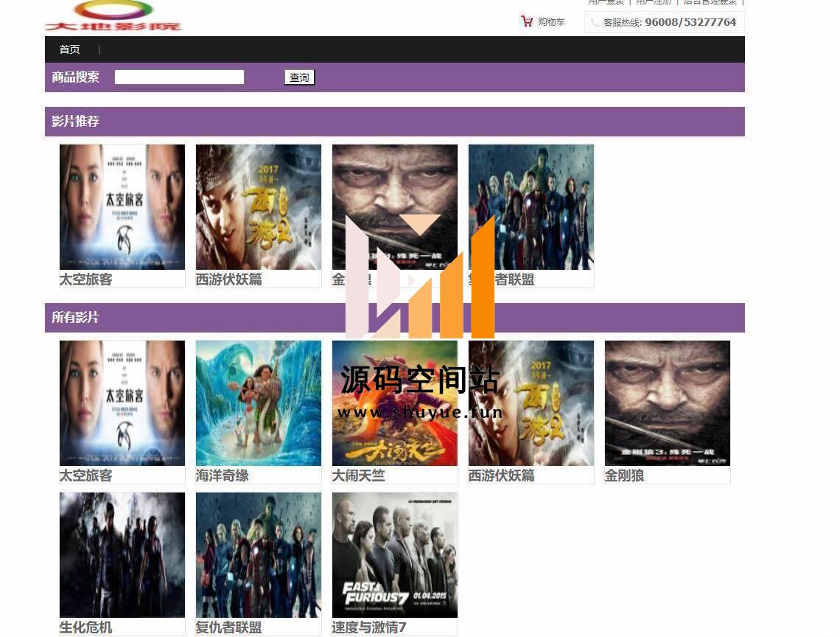Open 太空旅客 poster in 所有影片 section

click(x=122, y=403)
